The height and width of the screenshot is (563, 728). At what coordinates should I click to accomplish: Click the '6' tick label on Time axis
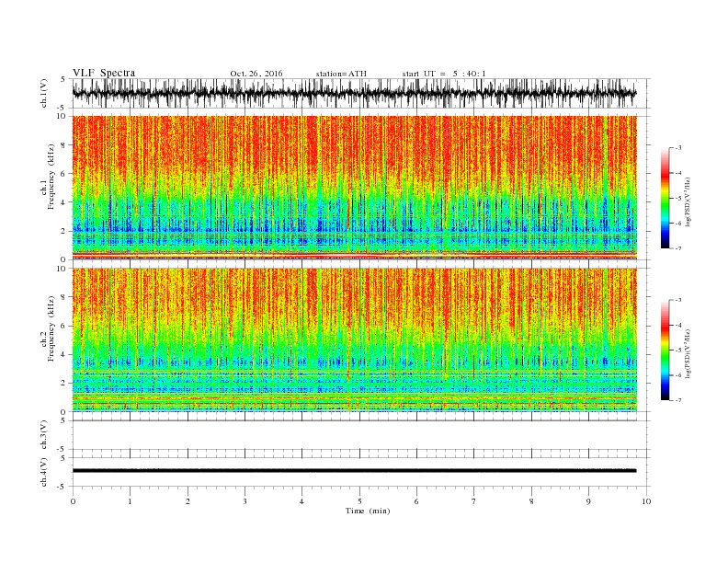pos(416,501)
